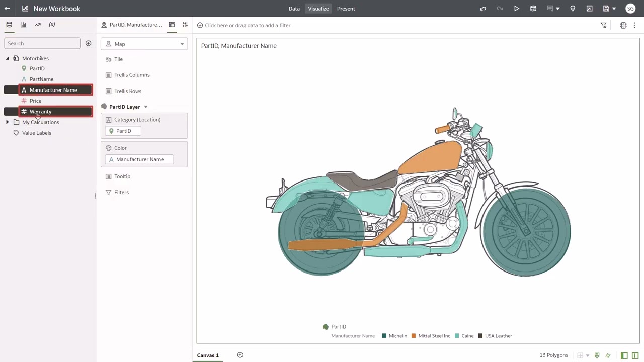The height and width of the screenshot is (362, 644).
Task: Switch to the Present tab
Action: coord(346,9)
